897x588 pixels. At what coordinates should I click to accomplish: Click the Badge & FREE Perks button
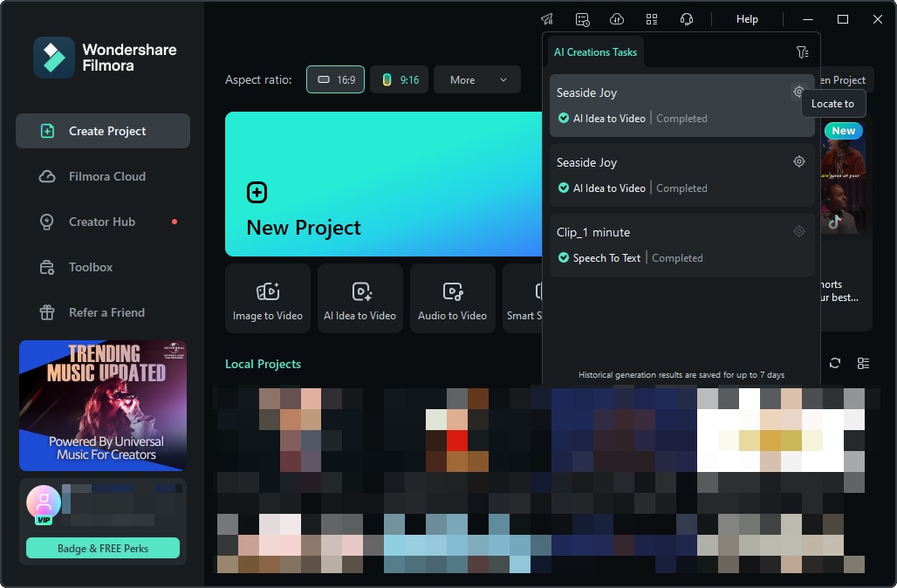[x=103, y=548]
